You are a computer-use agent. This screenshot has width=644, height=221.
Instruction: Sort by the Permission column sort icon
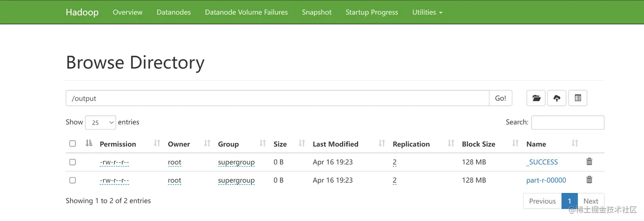(157, 144)
